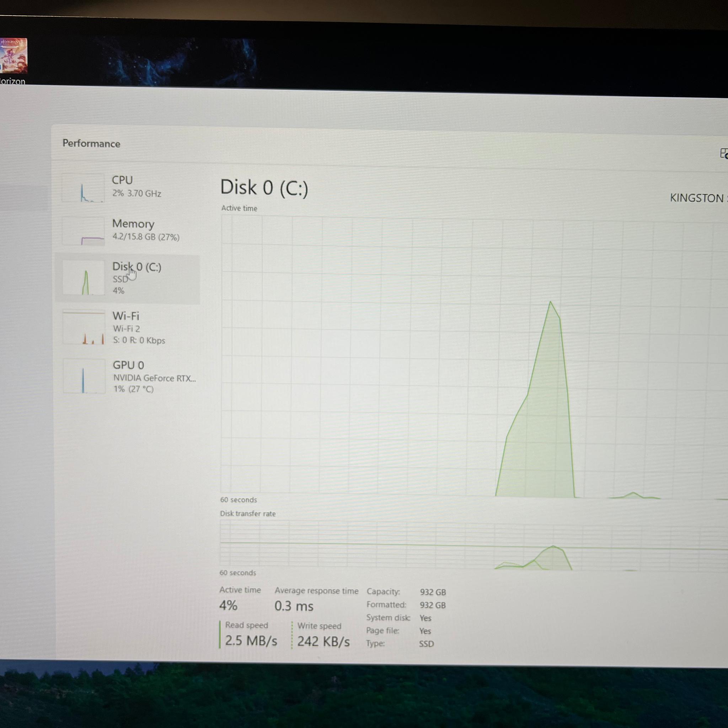Click the Disk 0 mini graph thumbnail
728x728 pixels.
pyautogui.click(x=84, y=278)
